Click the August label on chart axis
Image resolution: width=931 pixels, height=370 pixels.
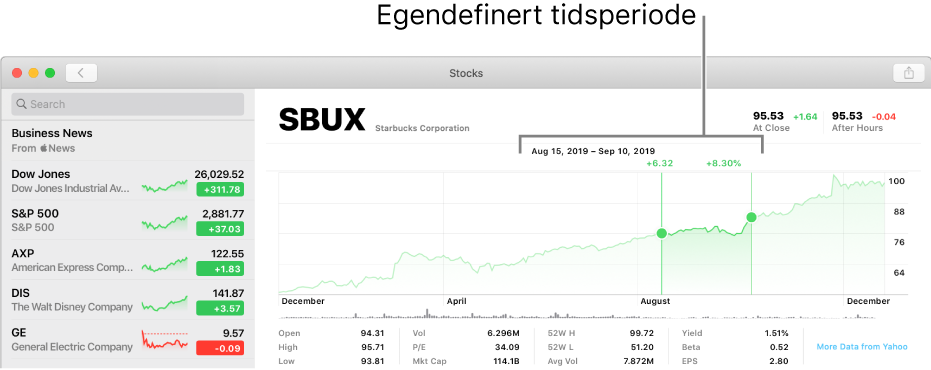[x=655, y=301]
